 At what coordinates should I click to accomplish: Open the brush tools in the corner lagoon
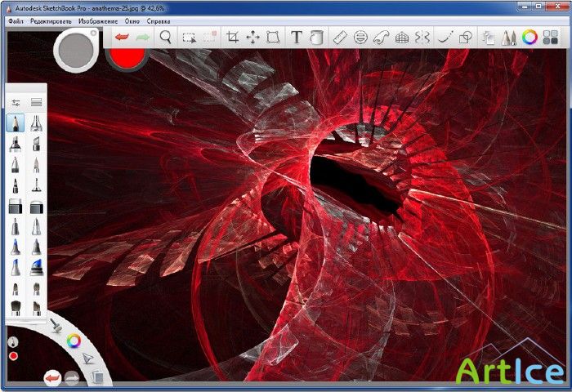coord(56,325)
